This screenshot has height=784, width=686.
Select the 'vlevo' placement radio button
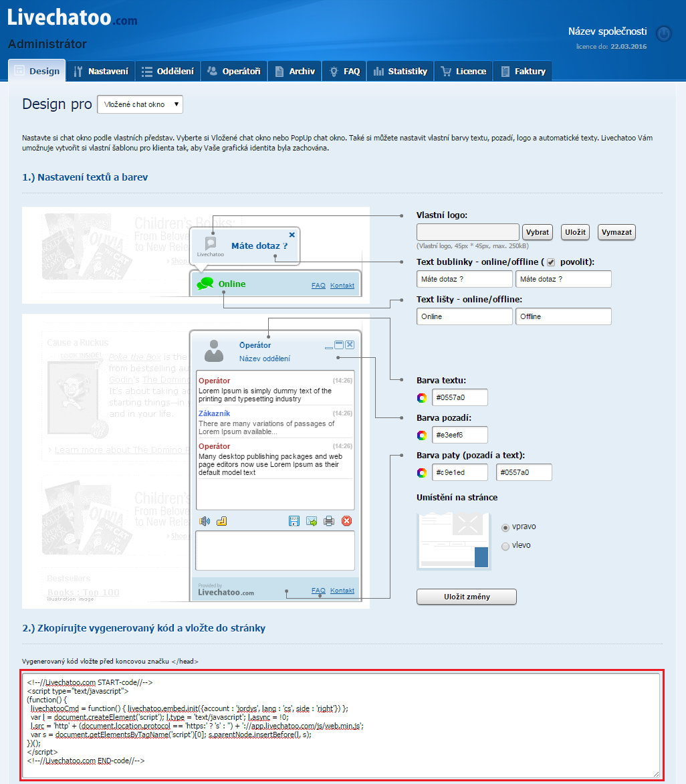[x=505, y=546]
